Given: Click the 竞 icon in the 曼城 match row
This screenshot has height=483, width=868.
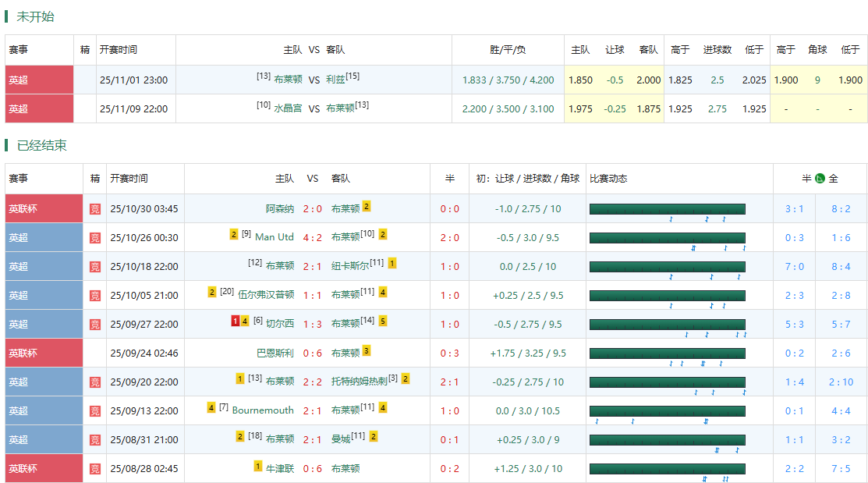Looking at the screenshot, I should click(95, 439).
